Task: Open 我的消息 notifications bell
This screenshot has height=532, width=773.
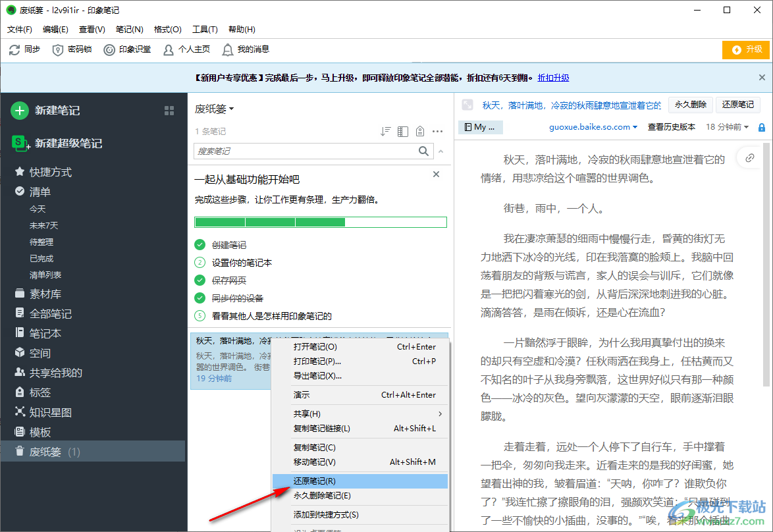Action: point(246,49)
